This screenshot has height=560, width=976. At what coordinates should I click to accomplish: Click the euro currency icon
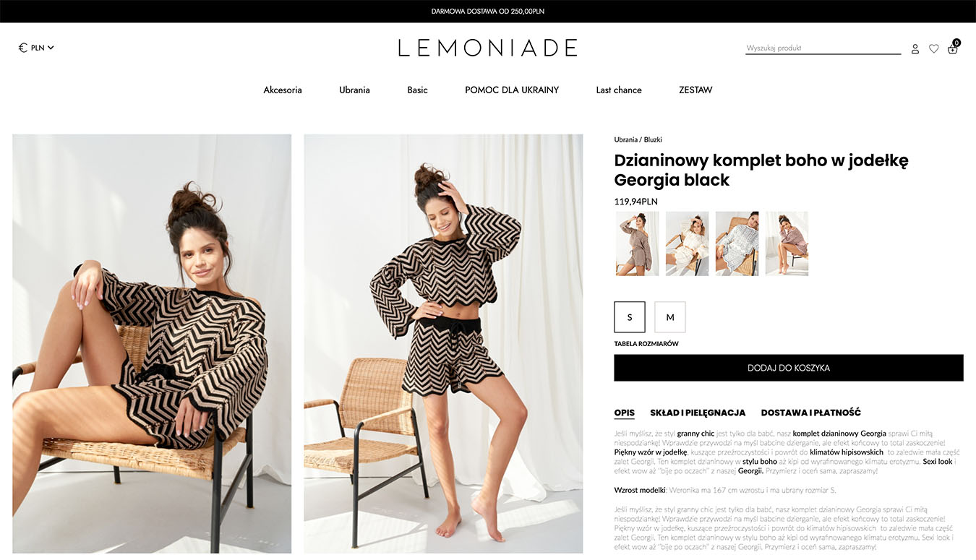23,48
